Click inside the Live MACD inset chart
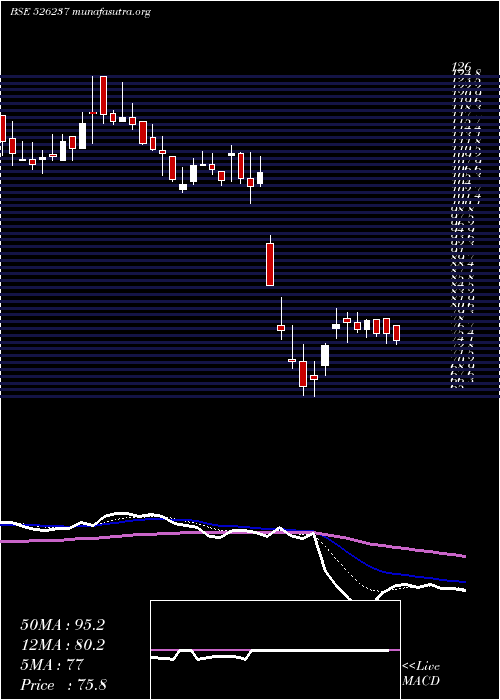Viewport: 500px width, 700px height. click(x=275, y=650)
